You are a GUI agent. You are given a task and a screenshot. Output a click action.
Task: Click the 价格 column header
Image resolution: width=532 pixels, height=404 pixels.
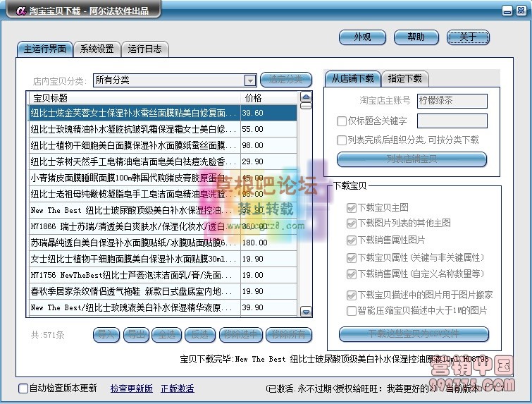(x=268, y=98)
